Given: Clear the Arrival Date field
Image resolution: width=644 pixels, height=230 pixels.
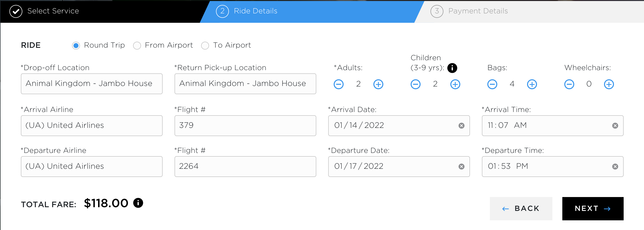Looking at the screenshot, I should pos(461,126).
